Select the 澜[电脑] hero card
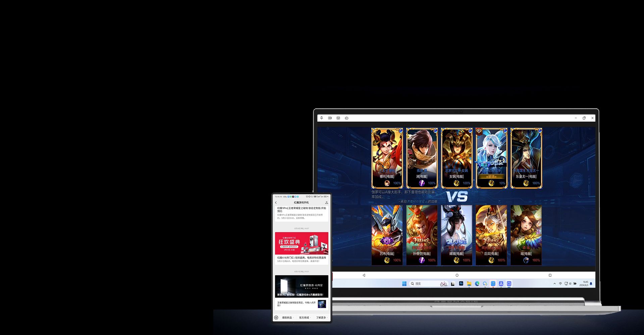The width and height of the screenshot is (644, 335). click(422, 158)
